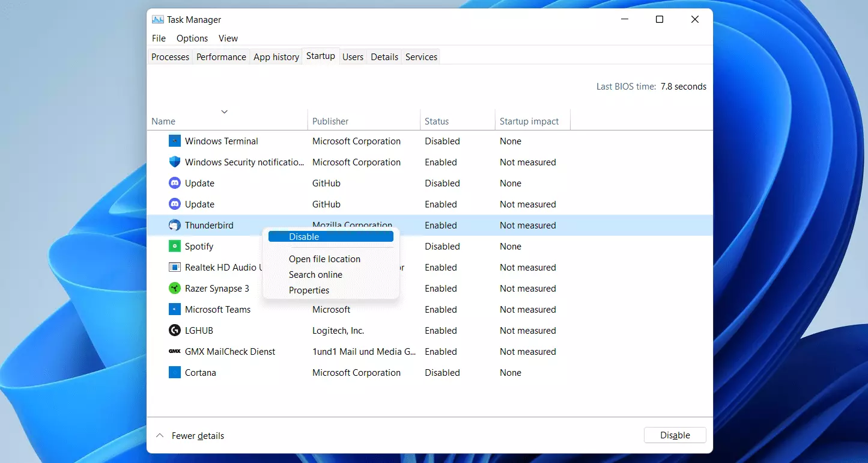868x463 pixels.
Task: Click the Spotify app icon
Action: tap(175, 246)
